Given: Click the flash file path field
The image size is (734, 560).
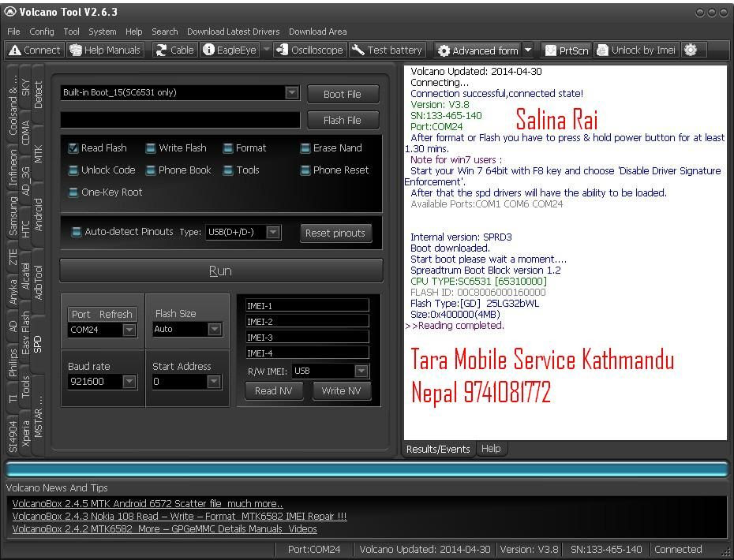Looking at the screenshot, I should point(180,120).
